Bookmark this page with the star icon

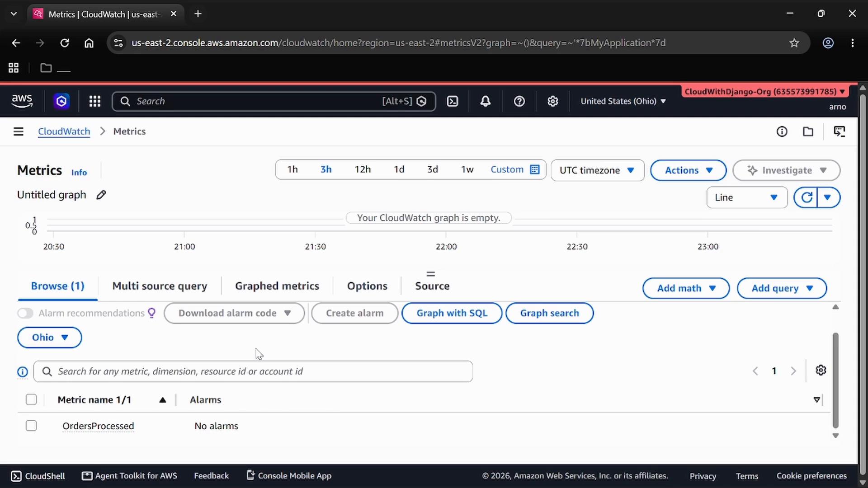point(794,43)
